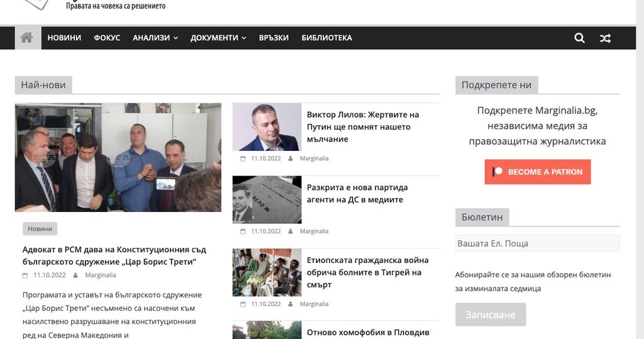Click the Най-нови section heading
Image resolution: width=644 pixels, height=339 pixels.
point(43,85)
